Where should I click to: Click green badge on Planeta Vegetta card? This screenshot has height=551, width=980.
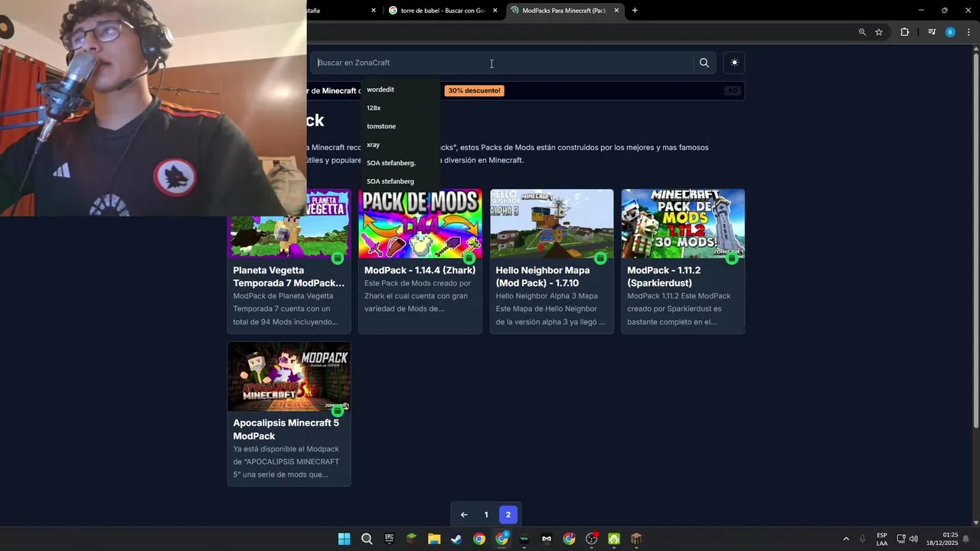tap(338, 259)
